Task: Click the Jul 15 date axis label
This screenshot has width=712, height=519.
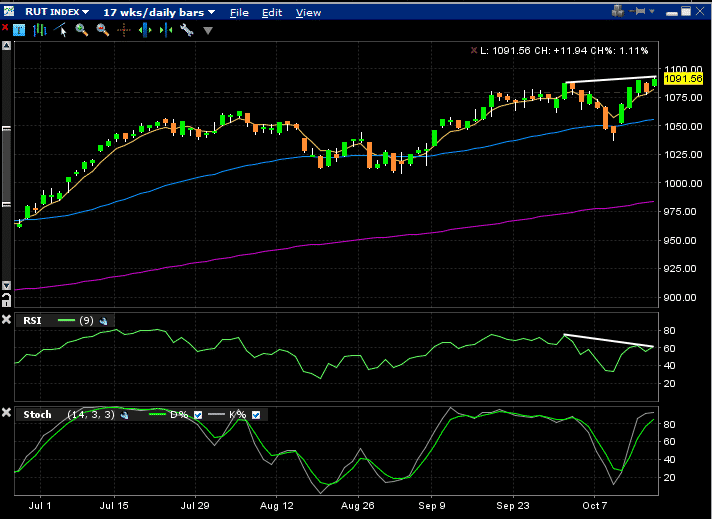Action: pyautogui.click(x=114, y=506)
